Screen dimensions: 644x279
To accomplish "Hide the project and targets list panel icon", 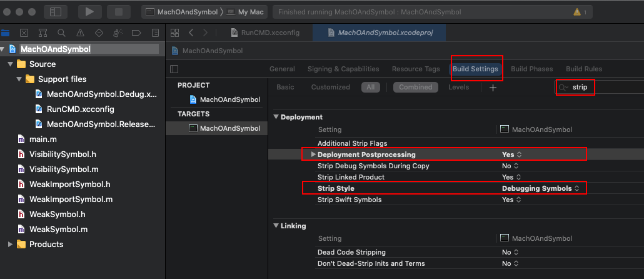I will coord(174,69).
